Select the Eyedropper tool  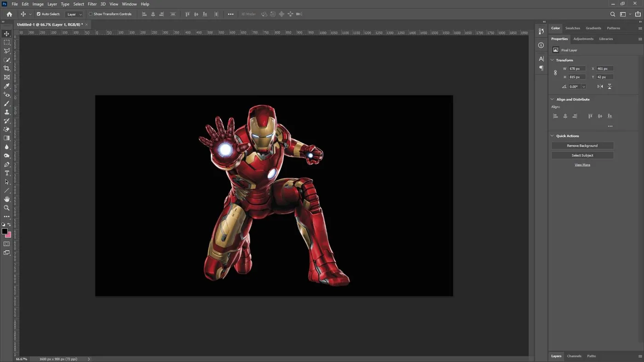point(7,86)
